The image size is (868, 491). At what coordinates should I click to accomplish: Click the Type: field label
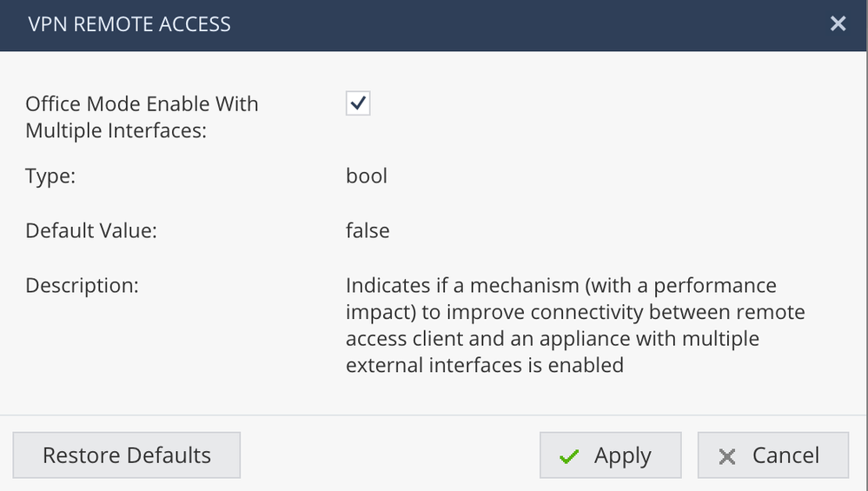click(51, 176)
